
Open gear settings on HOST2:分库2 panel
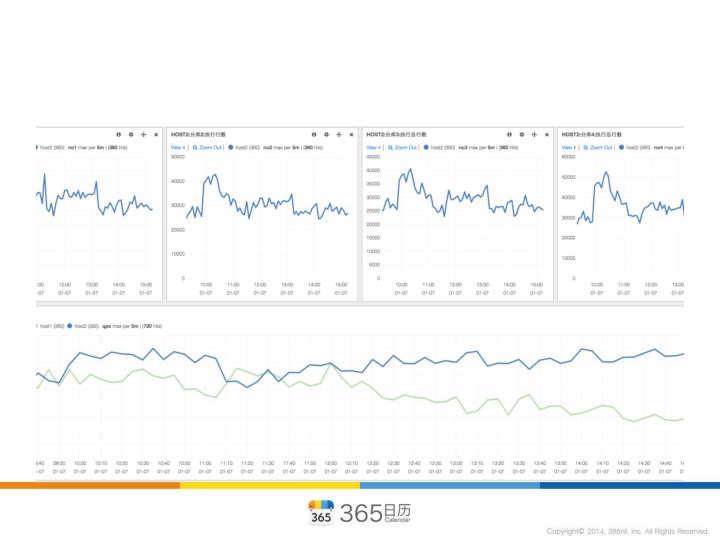326,135
